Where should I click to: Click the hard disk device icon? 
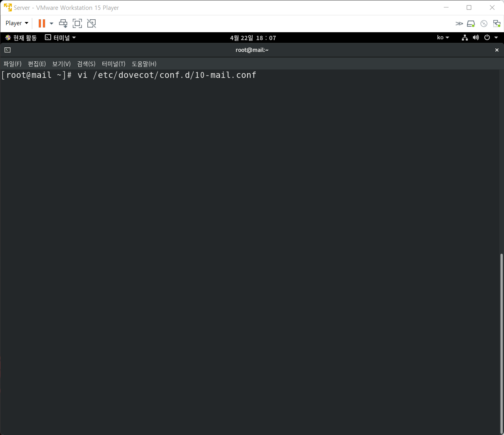click(471, 24)
